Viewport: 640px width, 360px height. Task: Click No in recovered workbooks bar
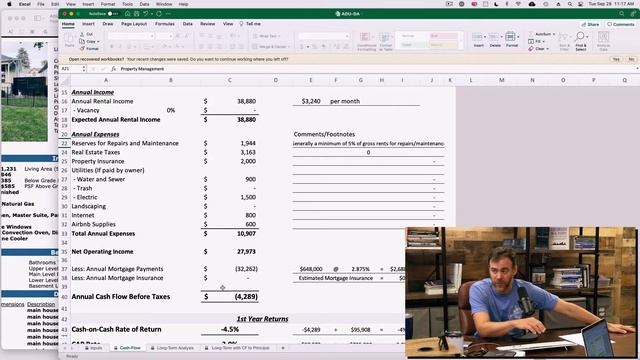click(x=631, y=59)
